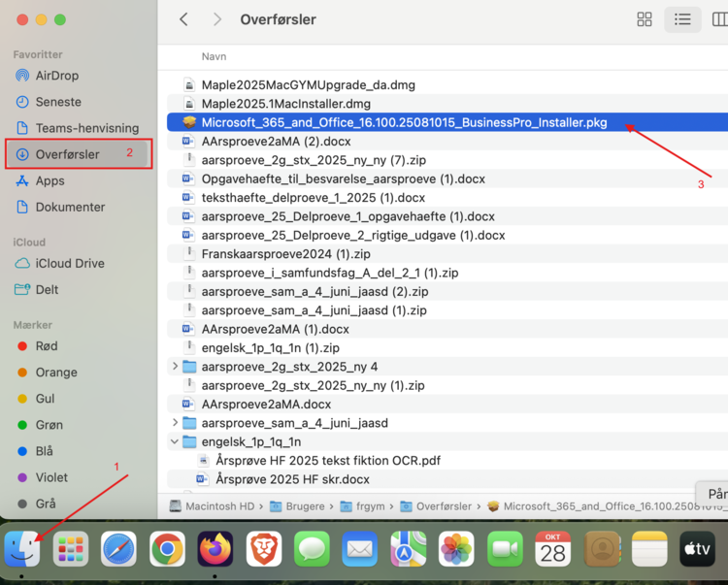Click the Finder icon in the Dock

click(x=21, y=549)
